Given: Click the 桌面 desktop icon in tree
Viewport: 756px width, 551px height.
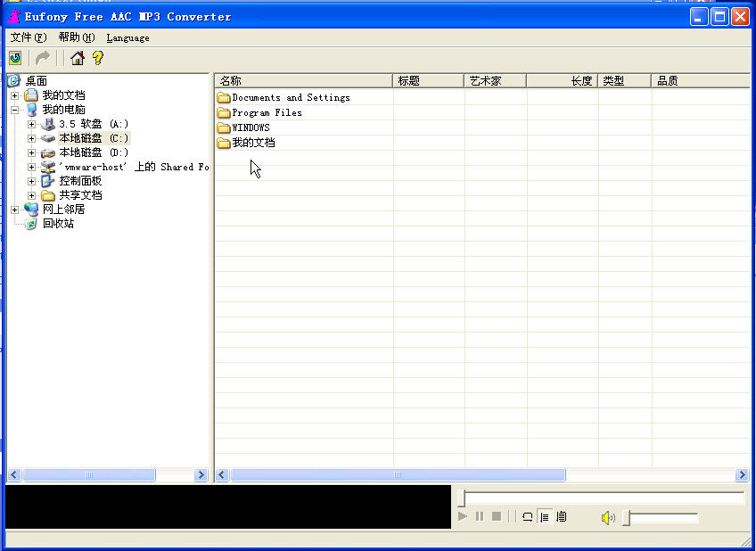Looking at the screenshot, I should [x=14, y=80].
